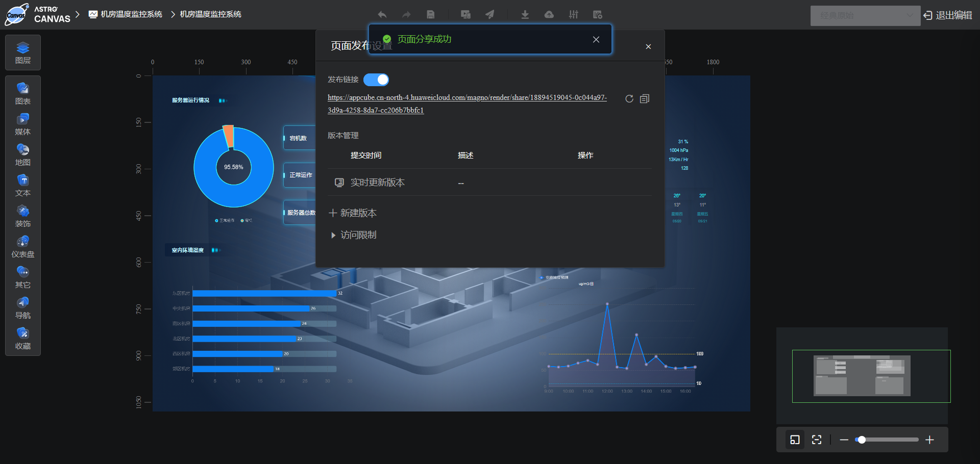This screenshot has height=464, width=980.
Task: Click the preview screen icon
Action: [465, 14]
